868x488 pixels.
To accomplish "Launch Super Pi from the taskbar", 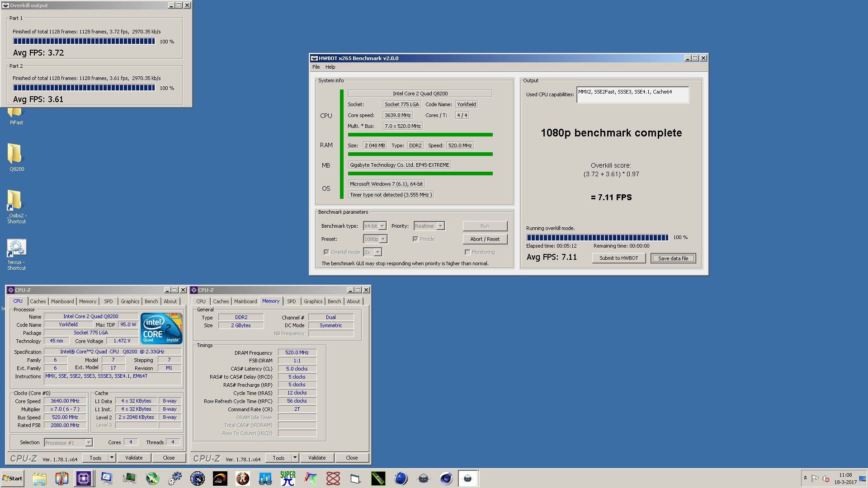I will 288,479.
